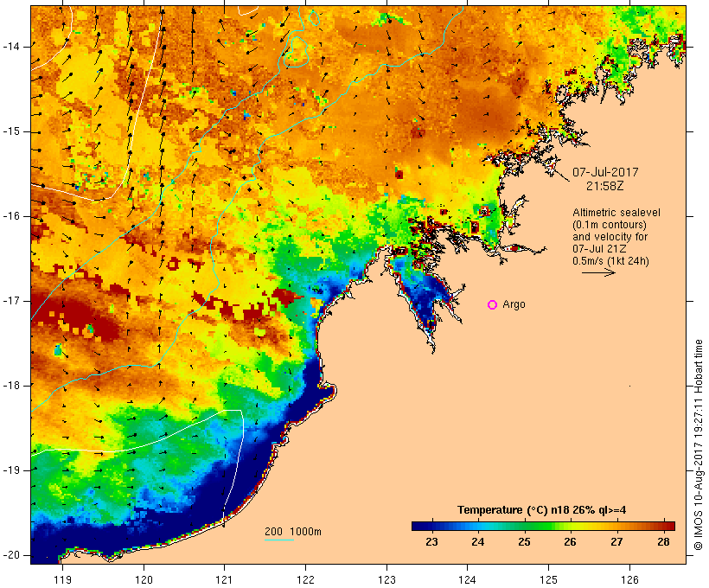Click the cyan bathymetry legend line sample
709x588 pixels.
point(279,540)
